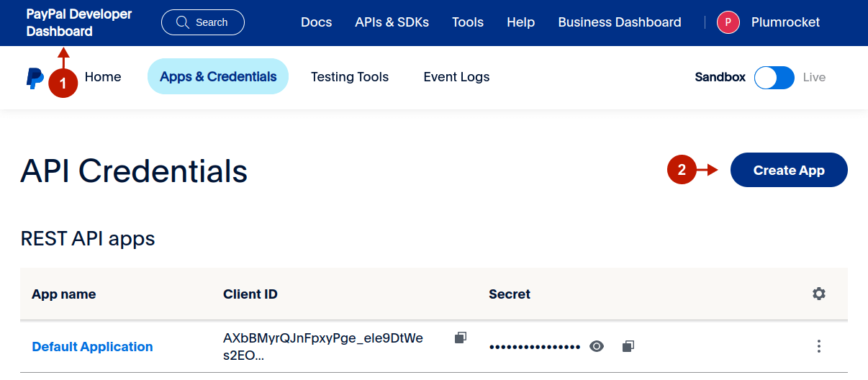The height and width of the screenshot is (380, 868).
Task: Expand the Tools menu
Action: 468,22
